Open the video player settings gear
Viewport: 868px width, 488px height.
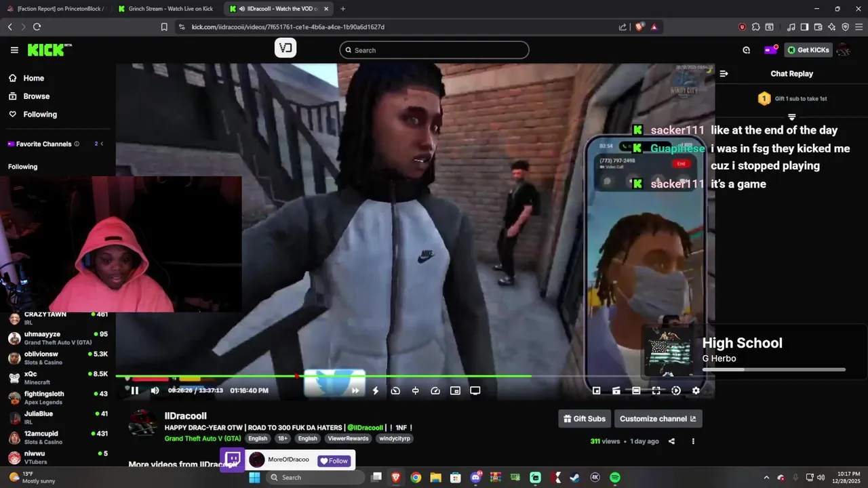tap(696, 390)
